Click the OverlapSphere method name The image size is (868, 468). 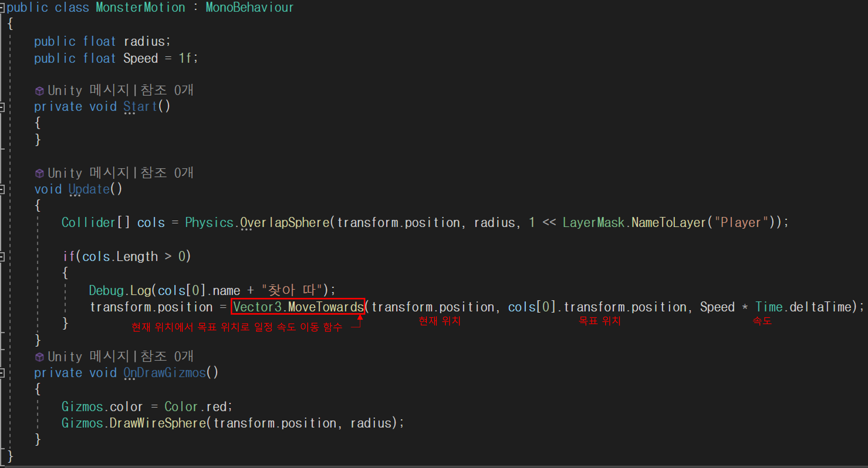285,223
